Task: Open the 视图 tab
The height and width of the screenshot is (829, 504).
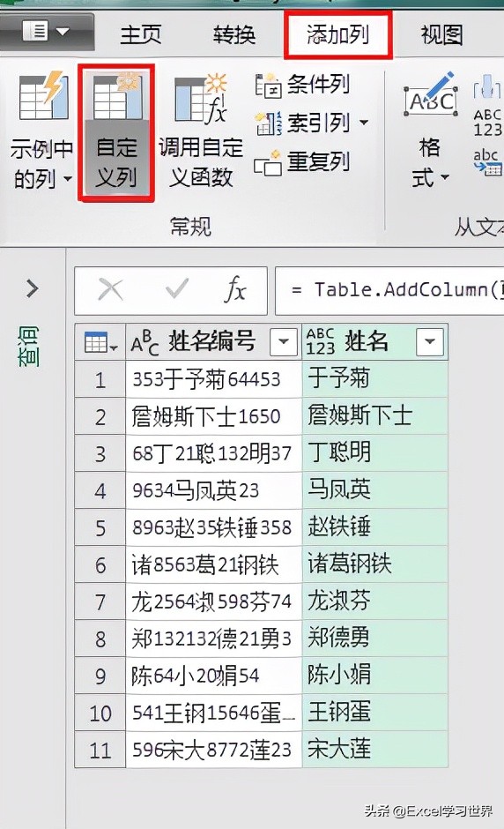Action: click(x=441, y=35)
